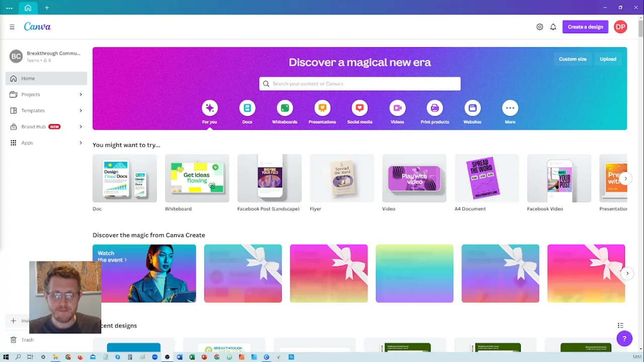Select the Docs category icon
644x362 pixels.
(x=247, y=108)
